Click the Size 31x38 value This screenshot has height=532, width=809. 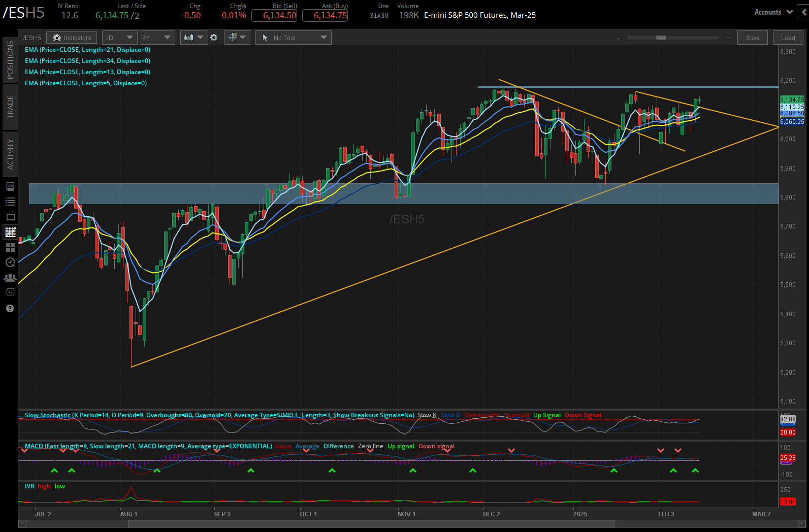[x=379, y=15]
